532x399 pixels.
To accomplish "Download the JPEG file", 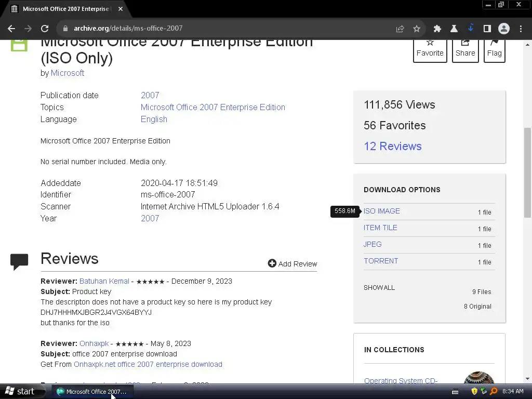I will (x=373, y=244).
